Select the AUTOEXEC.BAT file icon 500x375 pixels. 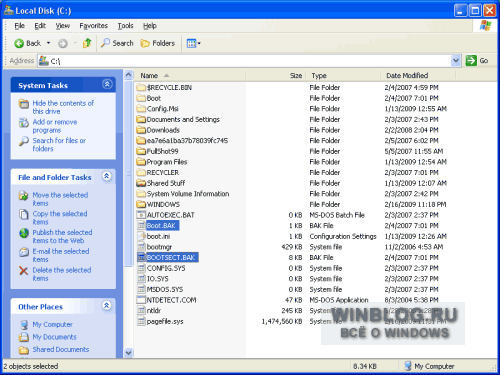[x=141, y=215]
